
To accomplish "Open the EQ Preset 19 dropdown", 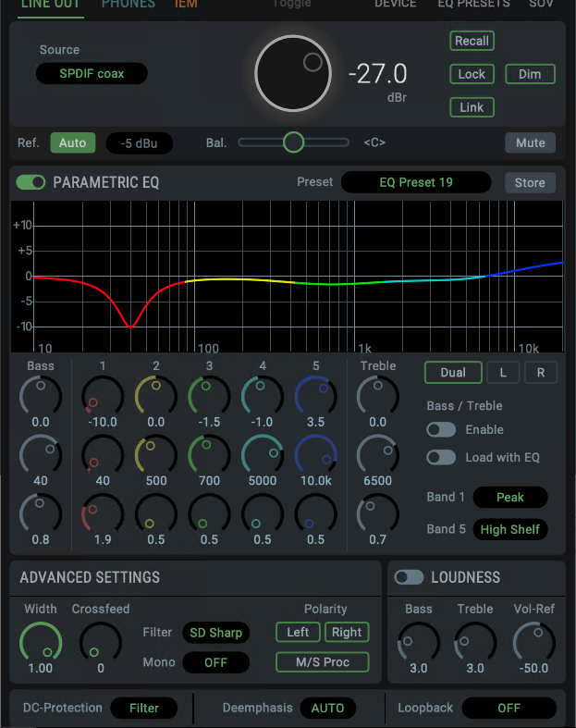I will (x=416, y=182).
